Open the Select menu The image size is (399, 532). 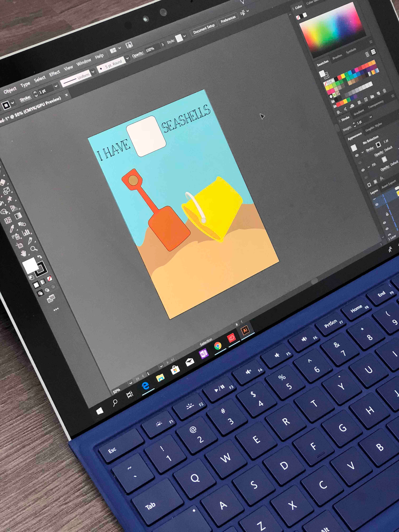40,78
